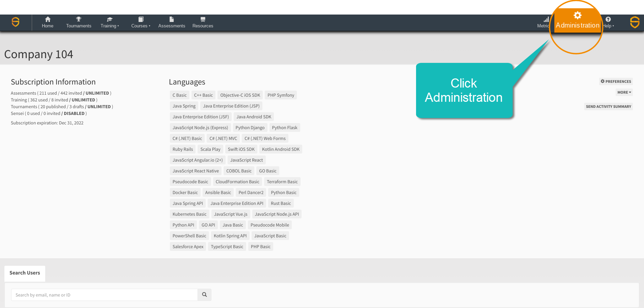Click the search magnifier icon

(x=204, y=294)
